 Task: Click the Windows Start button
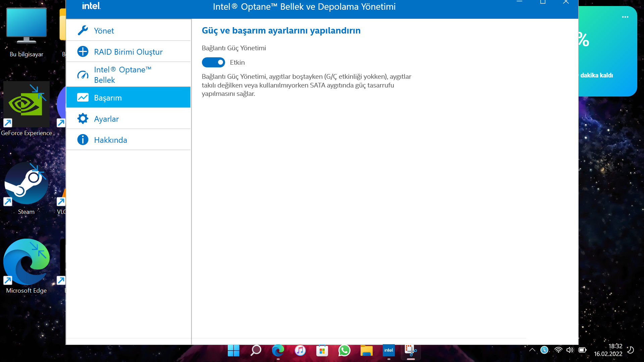click(233, 351)
